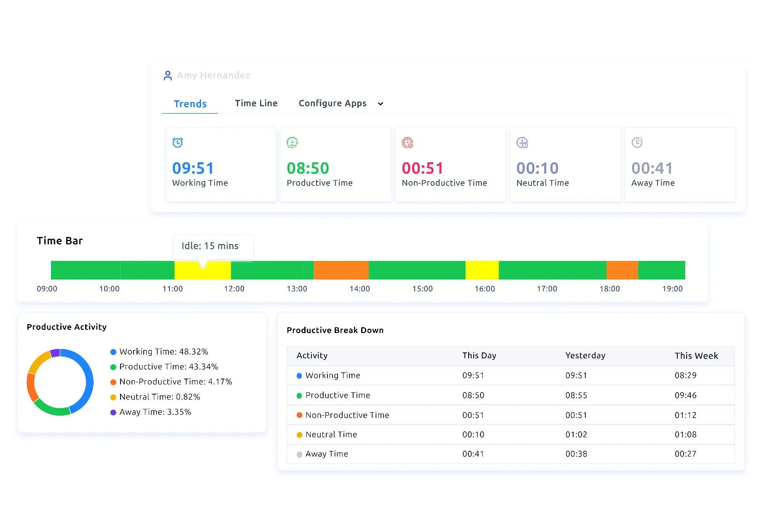This screenshot has width=762, height=532.
Task: Select the user profile icon beside Amy Hernandez
Action: pyautogui.click(x=168, y=75)
